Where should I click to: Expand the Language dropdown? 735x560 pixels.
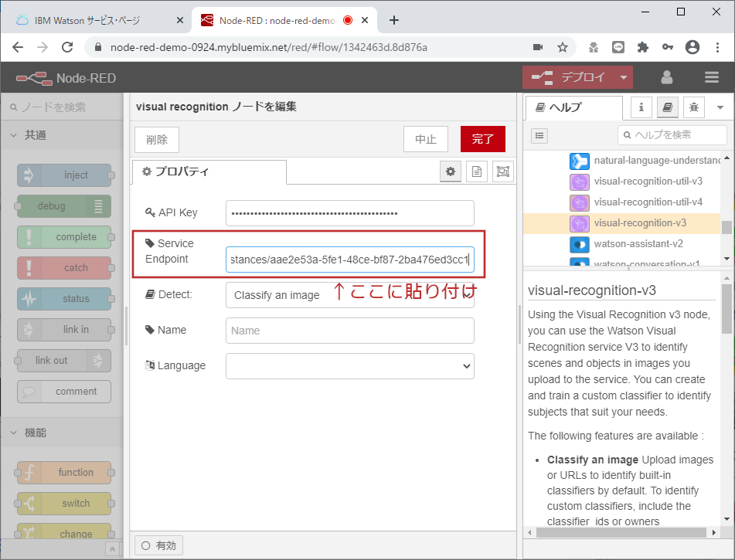[x=350, y=365]
